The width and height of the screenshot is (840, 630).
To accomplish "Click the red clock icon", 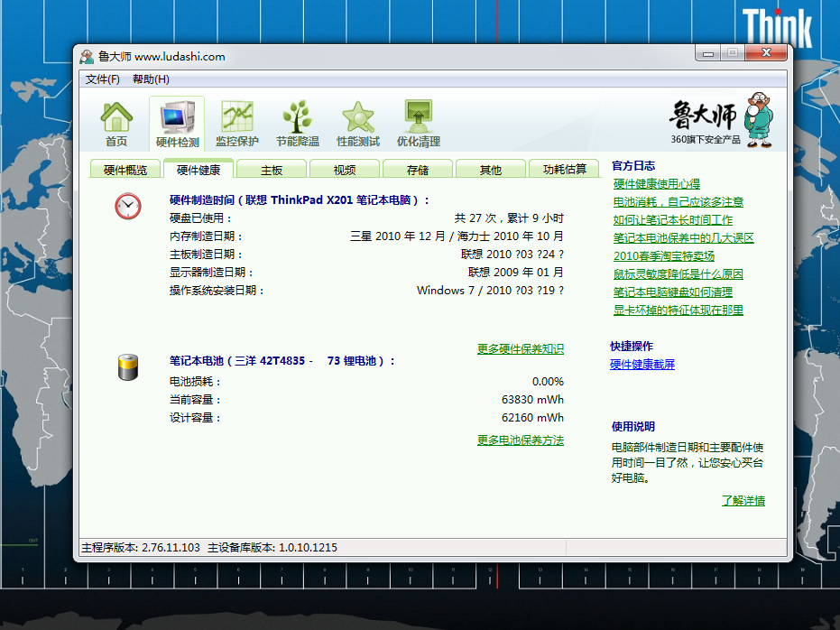I will 128,207.
